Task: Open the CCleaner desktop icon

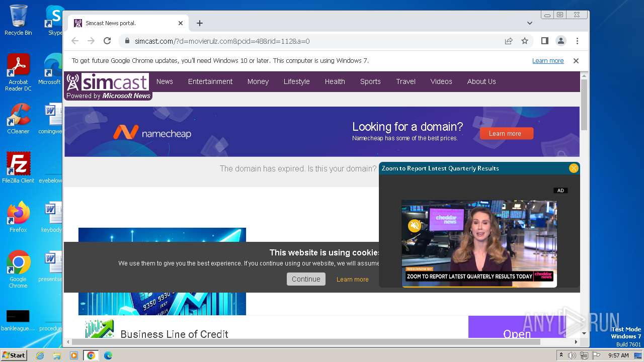Action: [18, 119]
